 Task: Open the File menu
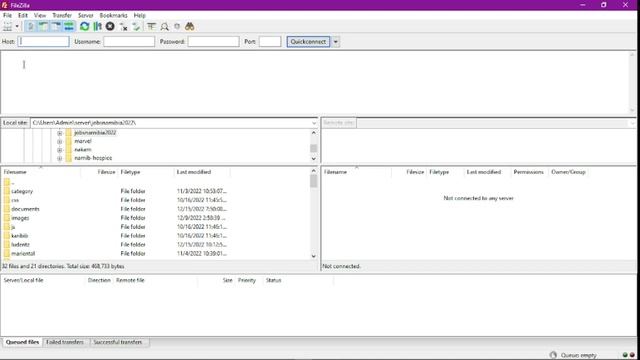tap(7, 15)
